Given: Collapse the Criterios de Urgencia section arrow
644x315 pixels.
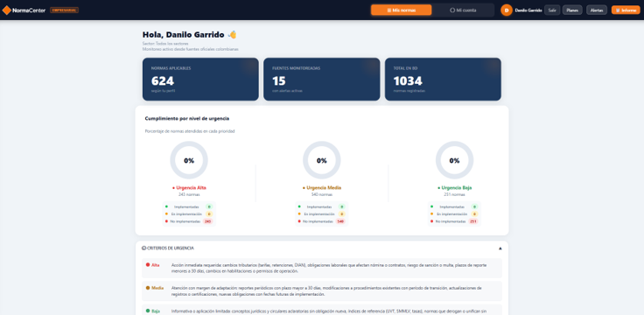Looking at the screenshot, I should 500,248.
